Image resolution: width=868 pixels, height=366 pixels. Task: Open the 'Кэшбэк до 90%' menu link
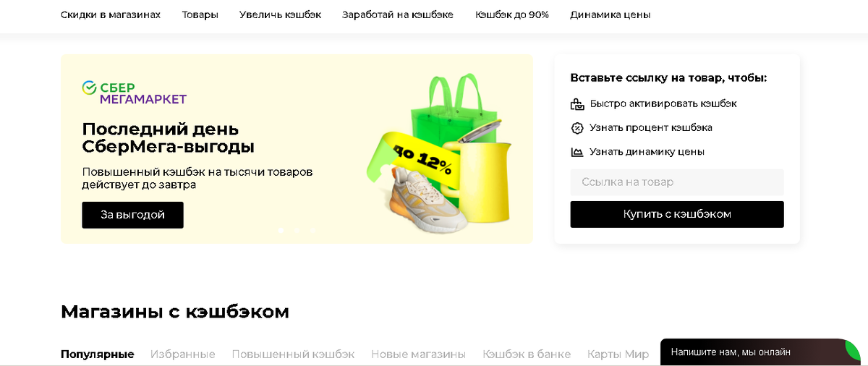click(512, 14)
